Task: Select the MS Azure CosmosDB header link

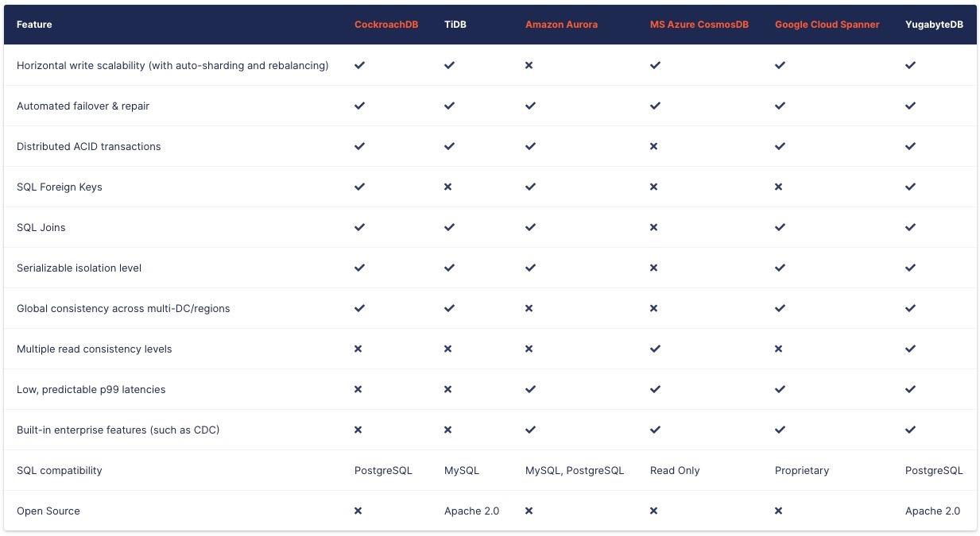Action: point(699,25)
